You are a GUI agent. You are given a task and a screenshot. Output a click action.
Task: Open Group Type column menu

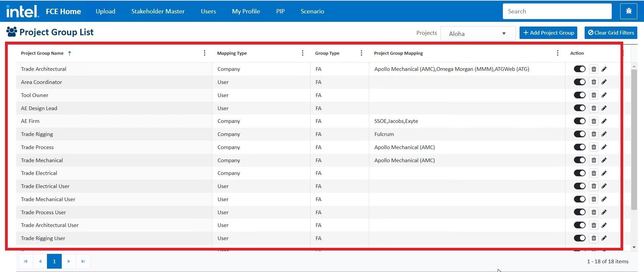coord(361,53)
